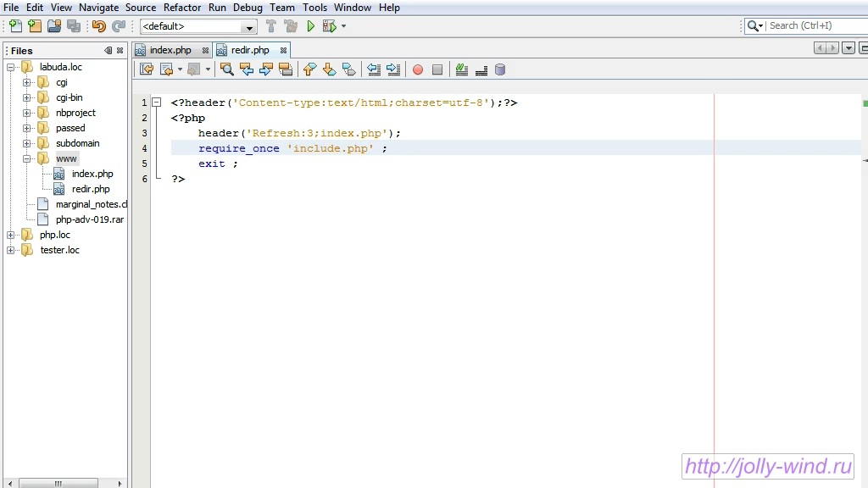
Task: Expand the cgi folder
Action: (x=26, y=82)
